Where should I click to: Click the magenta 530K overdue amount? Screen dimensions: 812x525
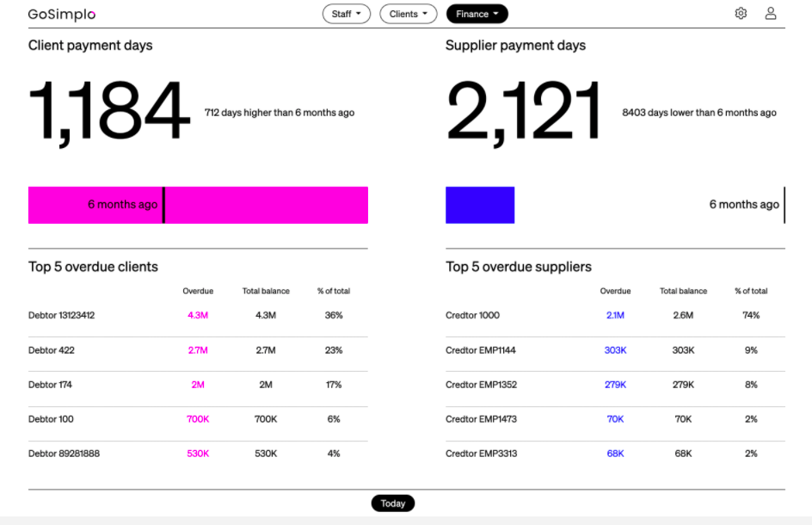[198, 454]
